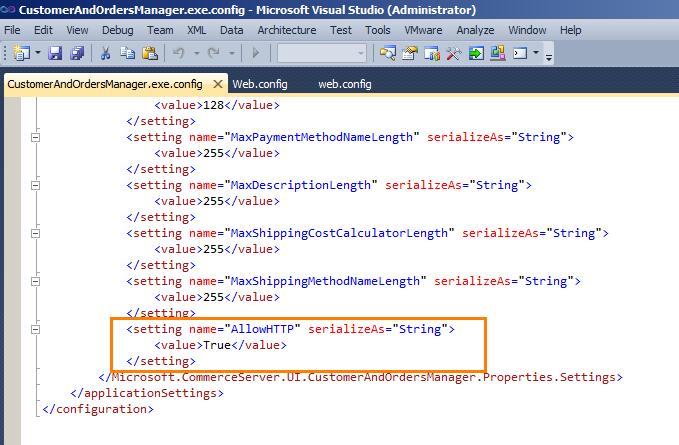Click the toolbar drag handle grip
The image size is (679, 445).
(5, 53)
